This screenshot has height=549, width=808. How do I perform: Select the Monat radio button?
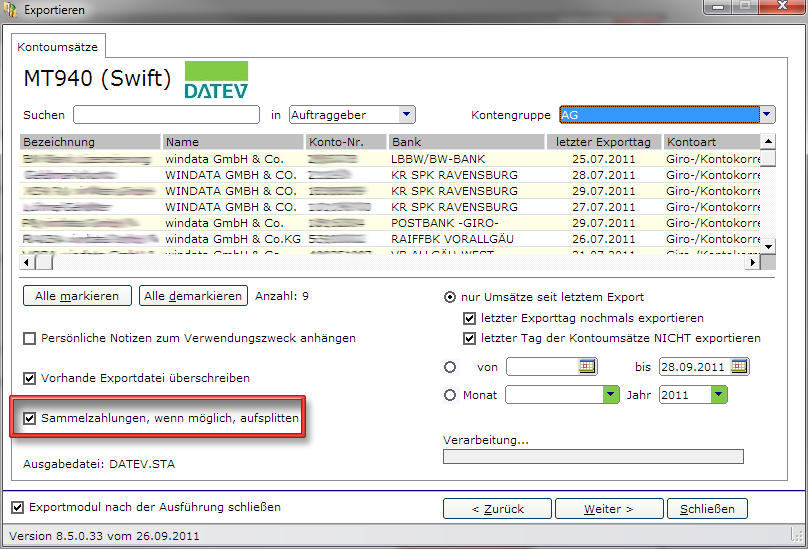point(450,395)
